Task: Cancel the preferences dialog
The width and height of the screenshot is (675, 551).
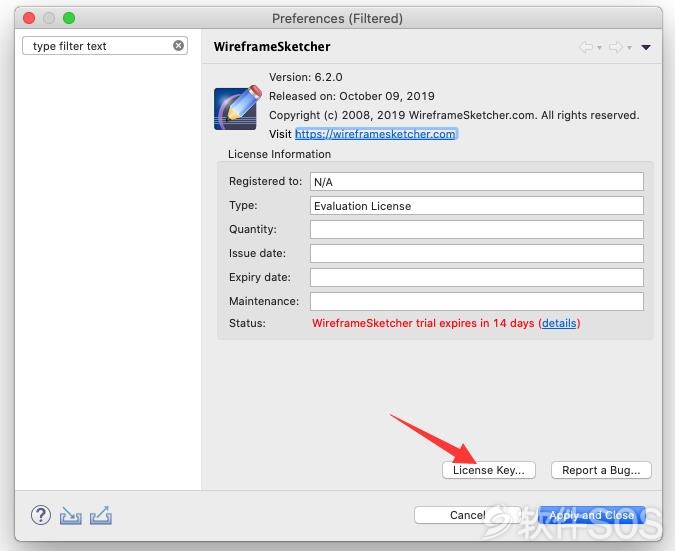Action: [x=468, y=515]
